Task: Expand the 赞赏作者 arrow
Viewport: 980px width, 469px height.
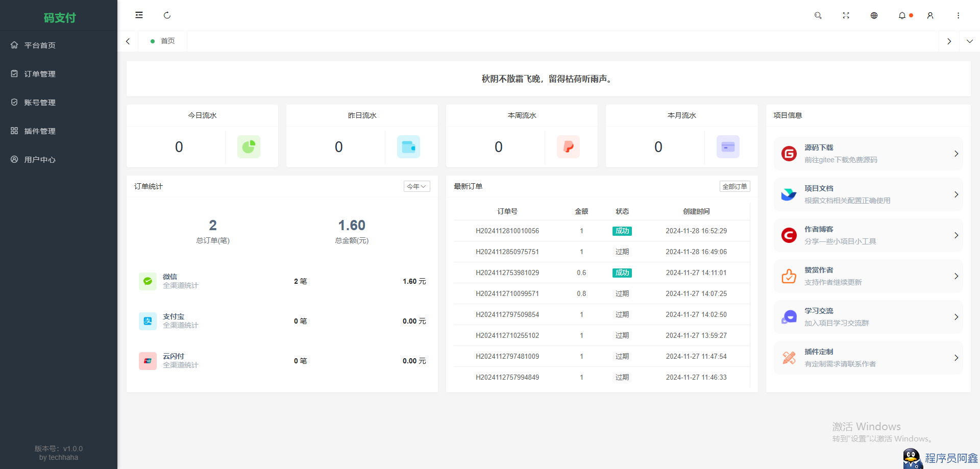Action: point(956,276)
